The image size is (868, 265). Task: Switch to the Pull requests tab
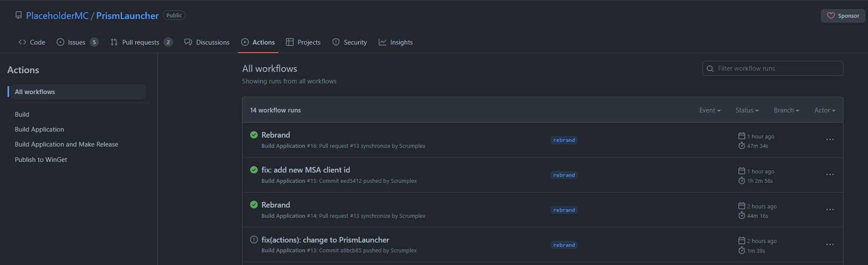pyautogui.click(x=142, y=42)
